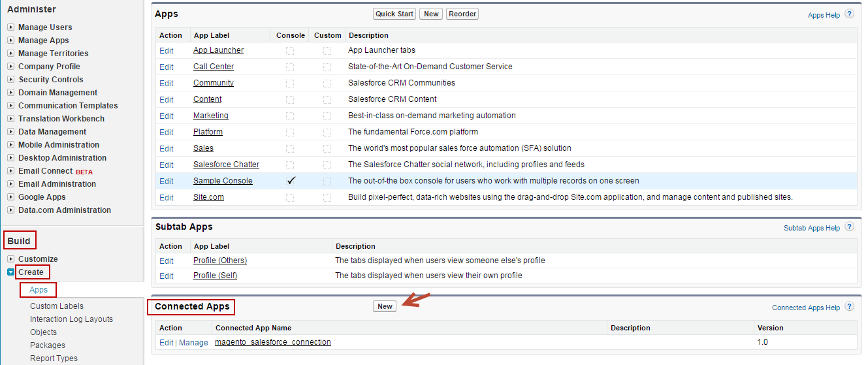The height and width of the screenshot is (365, 868).
Task: Expand the Security Controls section
Action: click(11, 80)
